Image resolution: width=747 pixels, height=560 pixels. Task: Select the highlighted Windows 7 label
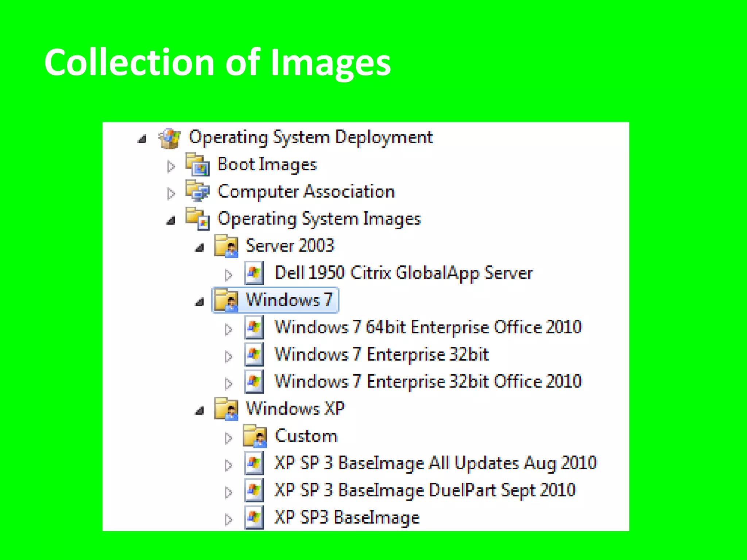tap(289, 300)
